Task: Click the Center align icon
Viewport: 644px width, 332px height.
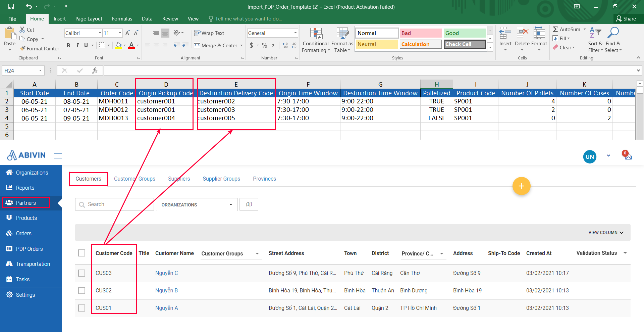Action: 156,45
